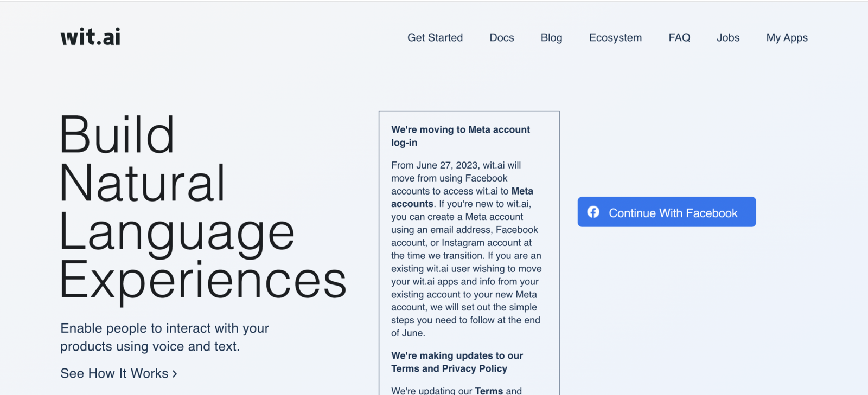Screen dimensions: 868x395
Task: Open the Ecosystem page
Action: 615,38
